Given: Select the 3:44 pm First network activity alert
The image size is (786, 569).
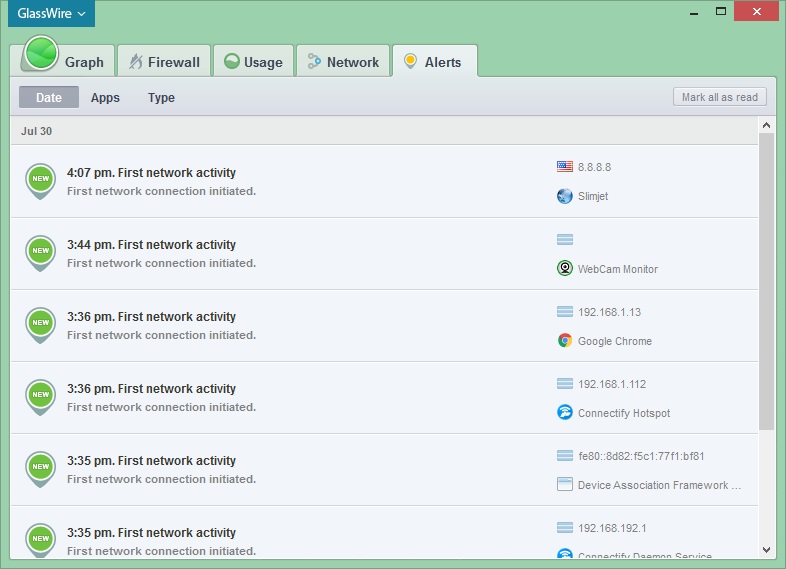Looking at the screenshot, I should [x=384, y=254].
